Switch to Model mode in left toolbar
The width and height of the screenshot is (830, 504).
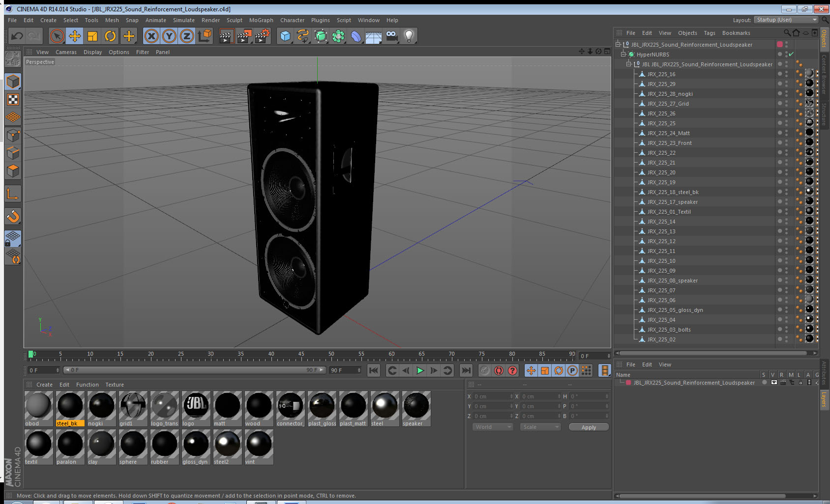click(13, 82)
